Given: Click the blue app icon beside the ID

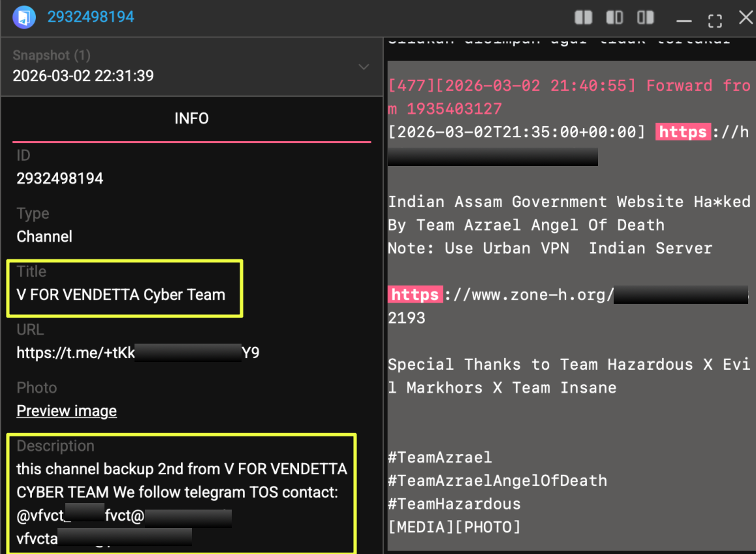Looking at the screenshot, I should pyautogui.click(x=24, y=17).
